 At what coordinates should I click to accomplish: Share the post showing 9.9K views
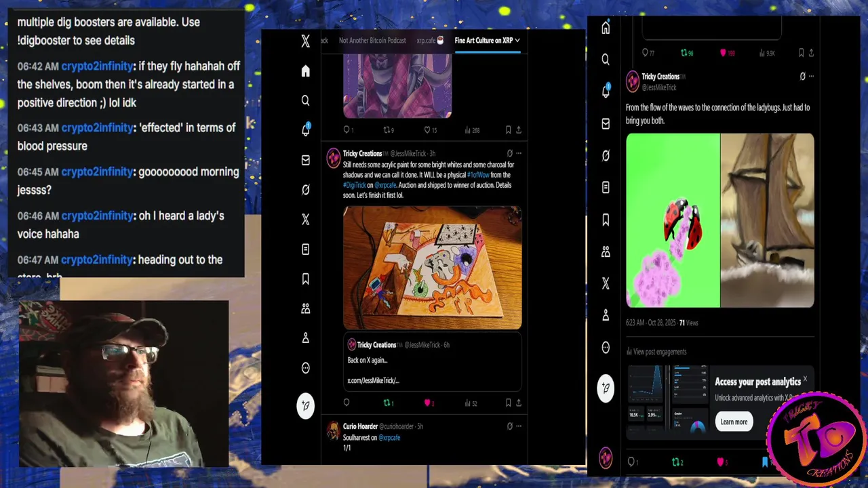pyautogui.click(x=811, y=53)
